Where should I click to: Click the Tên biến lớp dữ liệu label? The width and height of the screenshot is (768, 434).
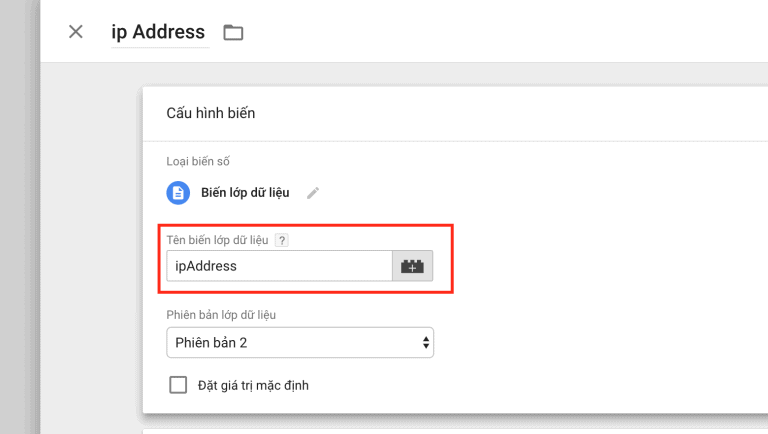point(217,240)
